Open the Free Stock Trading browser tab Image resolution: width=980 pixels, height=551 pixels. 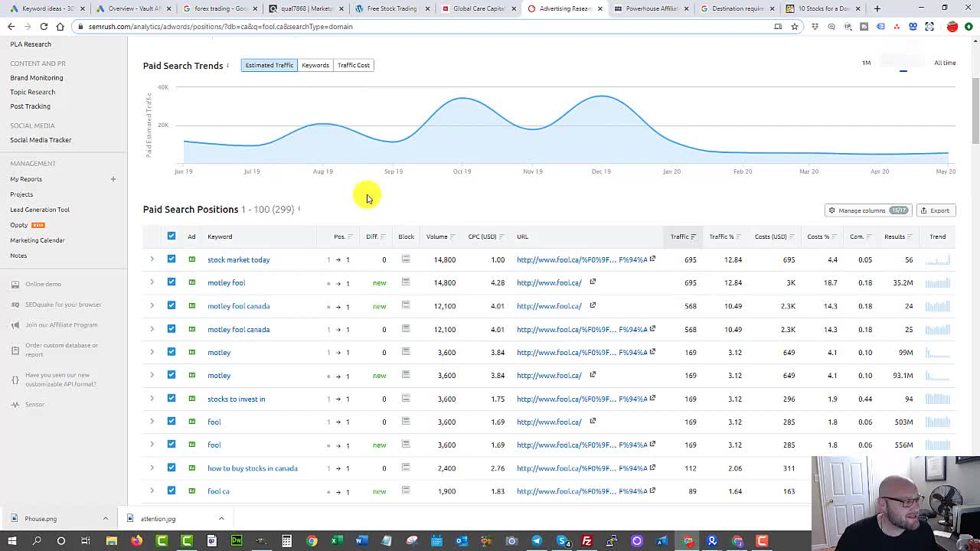[392, 8]
